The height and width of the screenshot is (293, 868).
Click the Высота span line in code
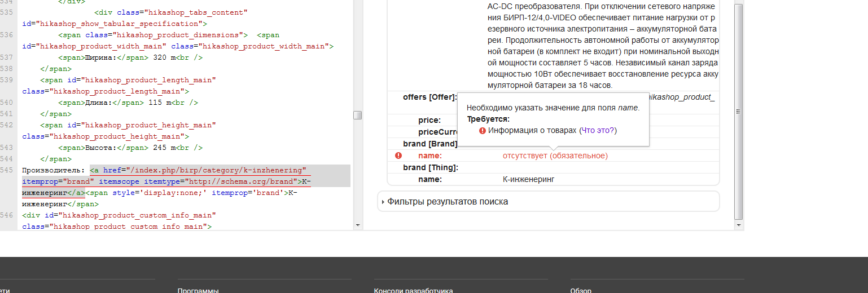tap(130, 148)
